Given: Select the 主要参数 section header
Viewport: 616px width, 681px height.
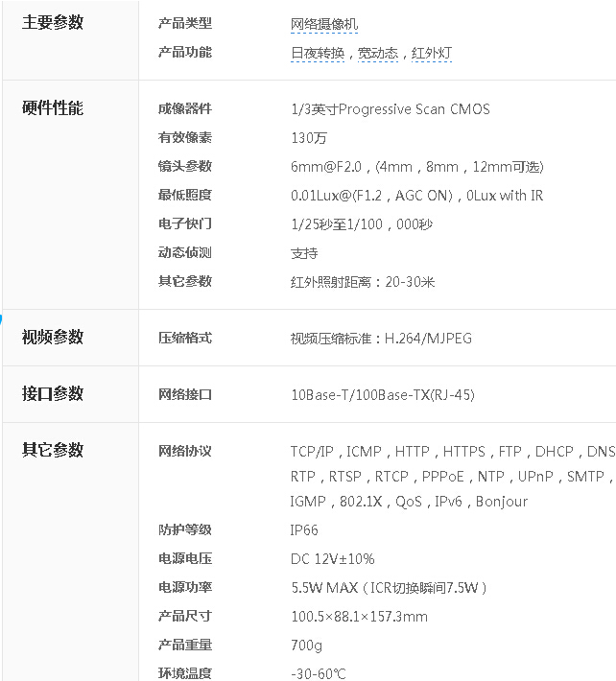Looking at the screenshot, I should point(53,23).
